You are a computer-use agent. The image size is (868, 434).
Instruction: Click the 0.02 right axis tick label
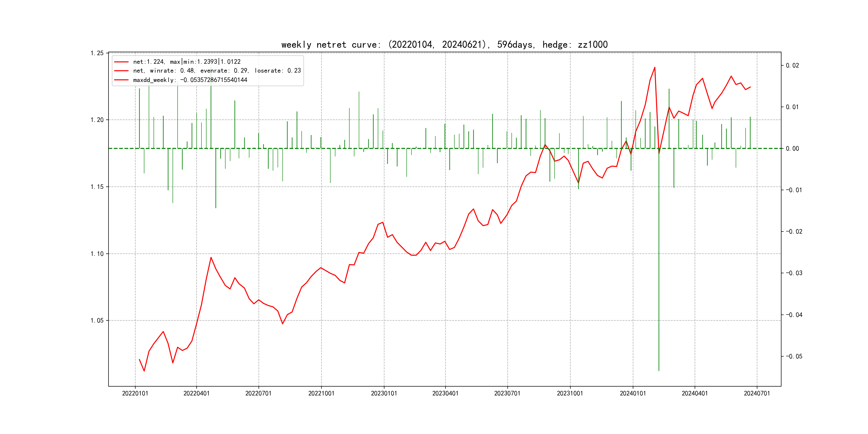[792, 65]
